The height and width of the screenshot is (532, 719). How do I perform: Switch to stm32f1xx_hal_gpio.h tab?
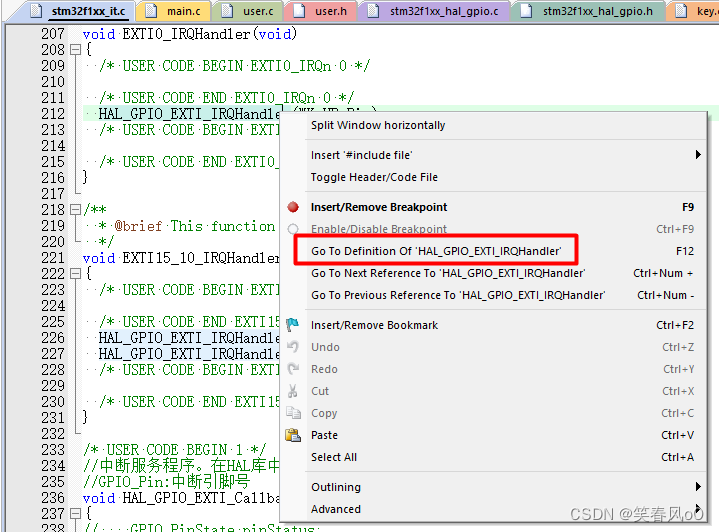(588, 11)
